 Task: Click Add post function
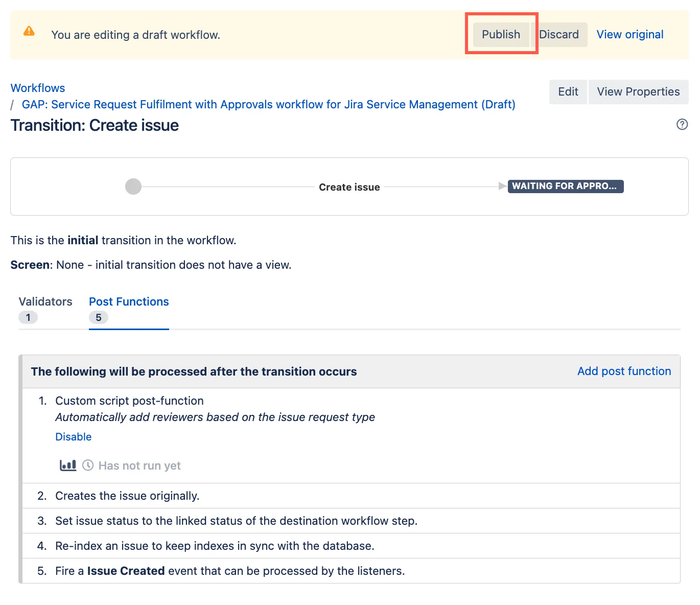click(x=624, y=371)
